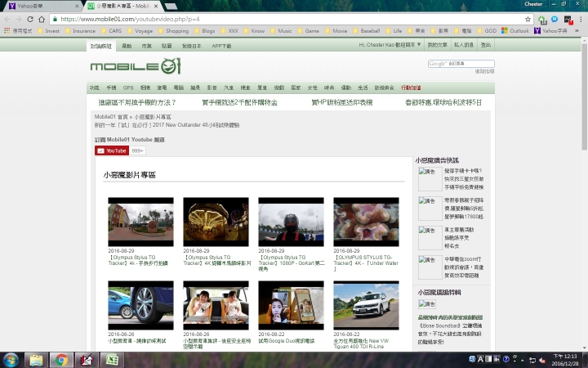Click the dark extension icon with red badge
The height and width of the screenshot is (368, 588).
point(568,20)
